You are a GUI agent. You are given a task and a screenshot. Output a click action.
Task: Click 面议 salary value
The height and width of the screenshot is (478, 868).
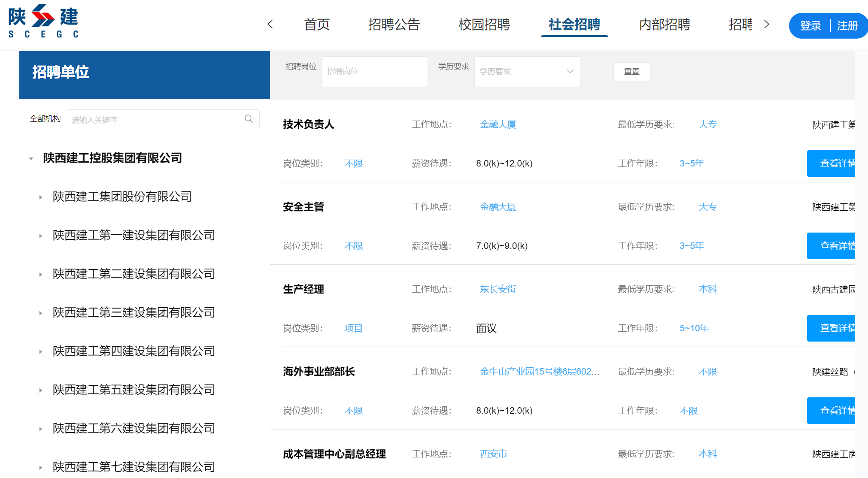coord(486,328)
